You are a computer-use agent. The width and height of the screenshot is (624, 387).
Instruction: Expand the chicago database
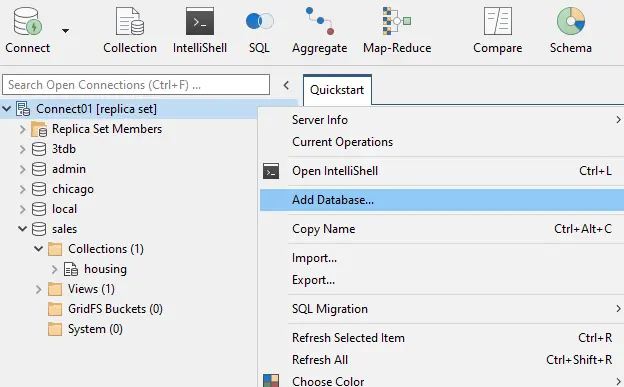pos(23,189)
